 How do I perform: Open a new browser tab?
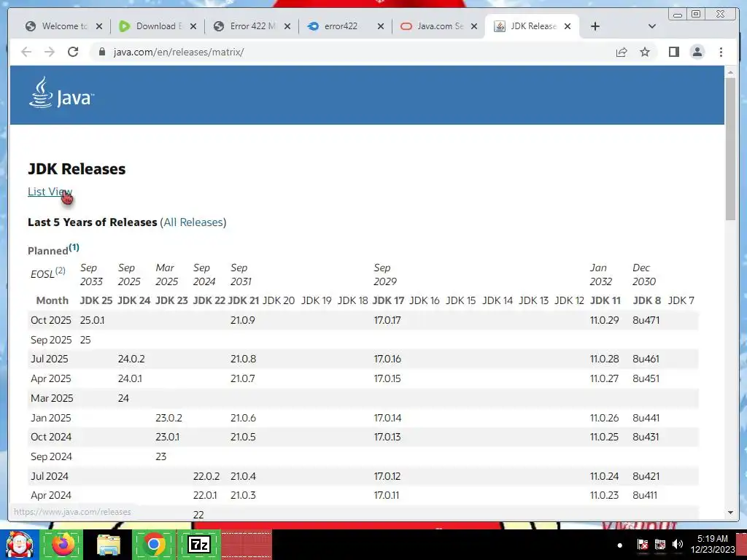coord(595,26)
